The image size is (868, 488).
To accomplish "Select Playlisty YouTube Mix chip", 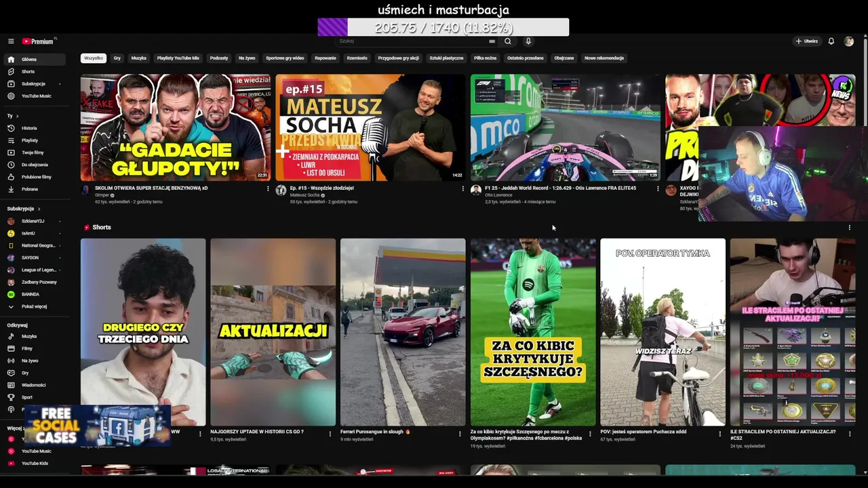I will [x=178, y=58].
